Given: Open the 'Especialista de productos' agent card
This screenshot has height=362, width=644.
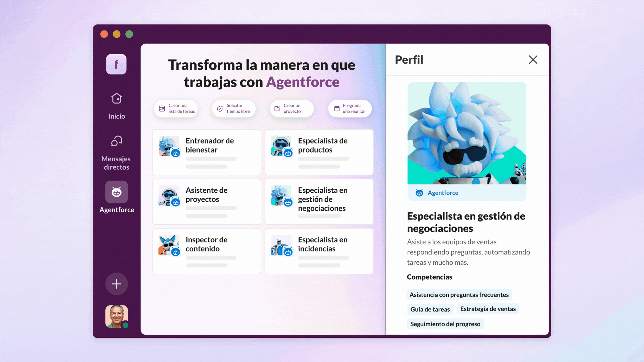Looking at the screenshot, I should (x=319, y=152).
